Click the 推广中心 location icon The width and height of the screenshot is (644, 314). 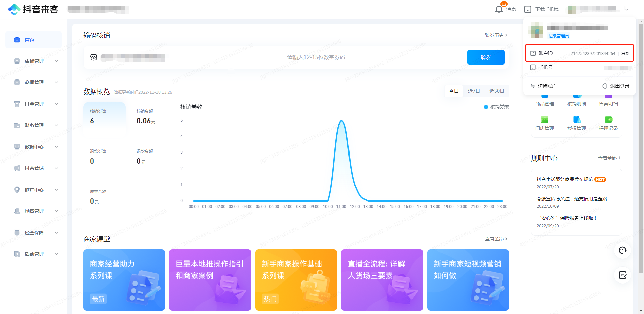point(17,190)
